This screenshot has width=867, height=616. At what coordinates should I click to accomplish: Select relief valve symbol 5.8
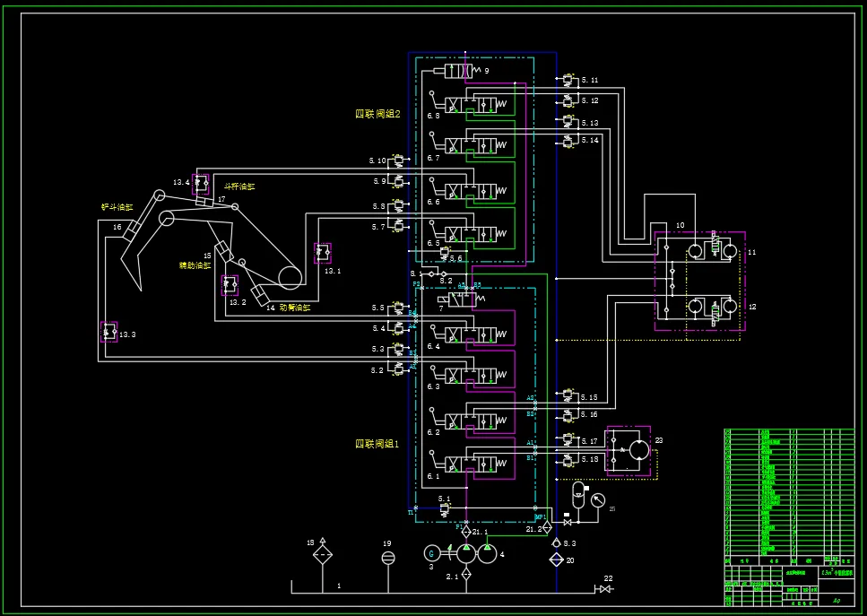[x=397, y=206]
